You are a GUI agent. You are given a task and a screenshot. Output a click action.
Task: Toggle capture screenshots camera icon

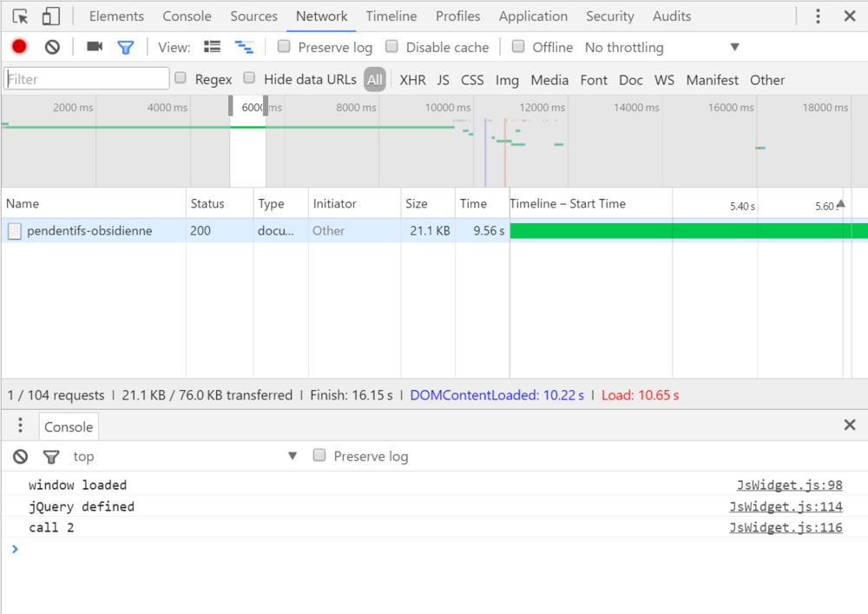tap(95, 47)
